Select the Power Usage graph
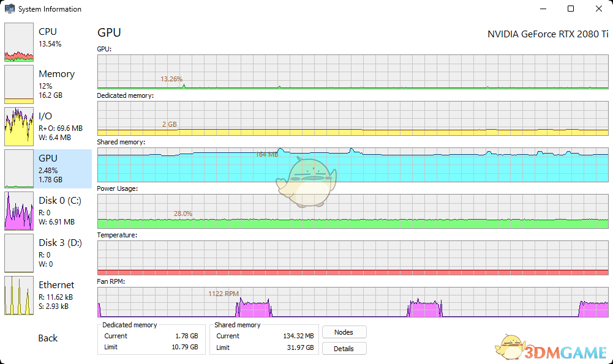This screenshot has height=364, width=613. (352, 211)
